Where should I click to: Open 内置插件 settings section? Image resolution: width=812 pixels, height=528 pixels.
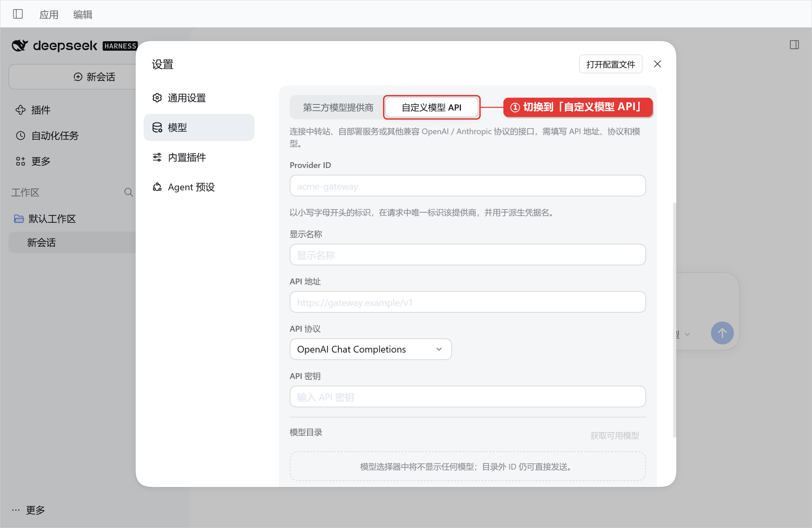point(199,157)
